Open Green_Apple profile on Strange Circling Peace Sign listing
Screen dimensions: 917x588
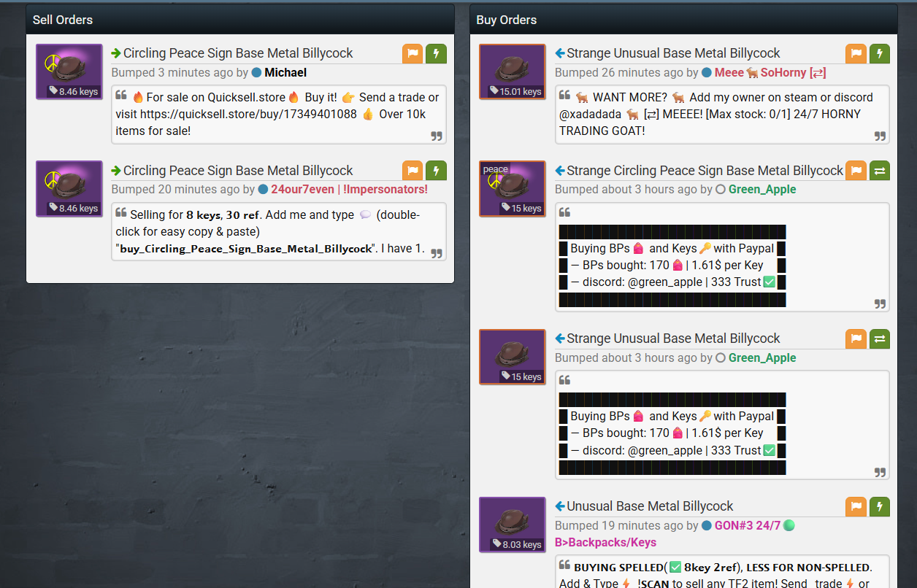[762, 190]
